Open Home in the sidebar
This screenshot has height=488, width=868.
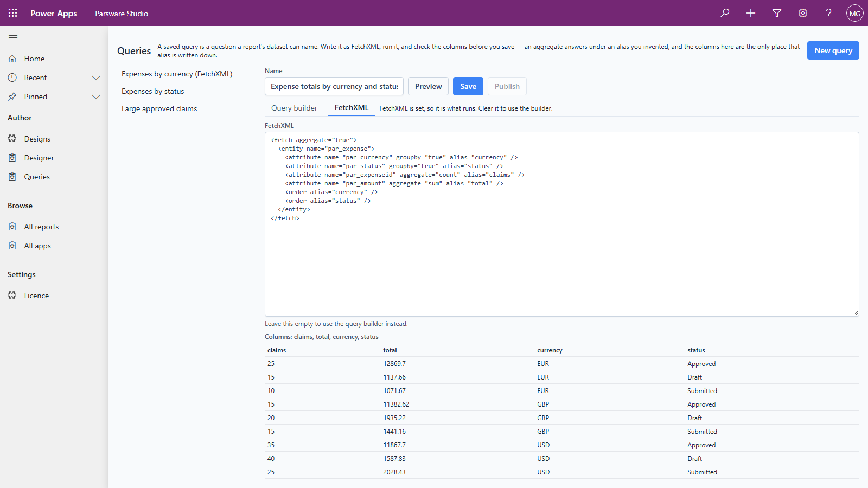click(x=54, y=59)
